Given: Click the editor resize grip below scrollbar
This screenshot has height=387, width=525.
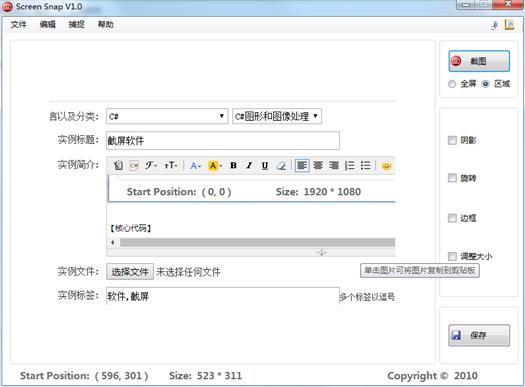Looking at the screenshot, I should click(322, 252).
